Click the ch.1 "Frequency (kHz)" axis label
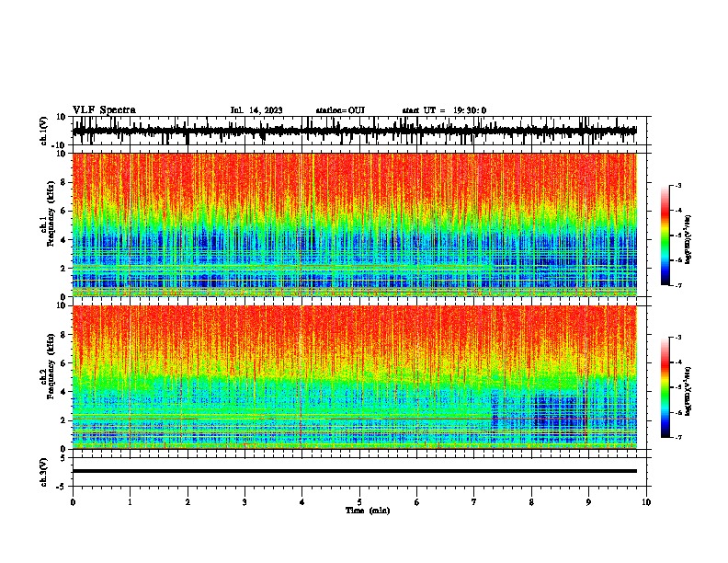Screen dimensions: 728x563 51,213
